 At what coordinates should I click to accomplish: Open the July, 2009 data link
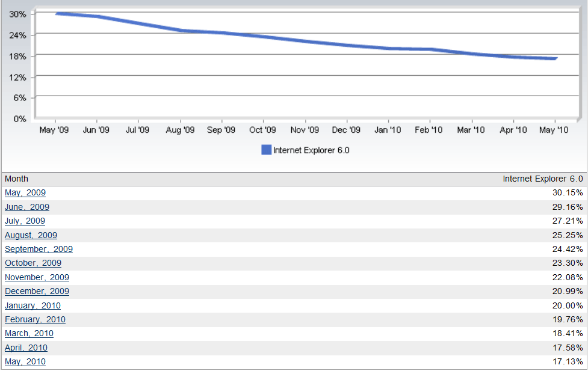(25, 221)
